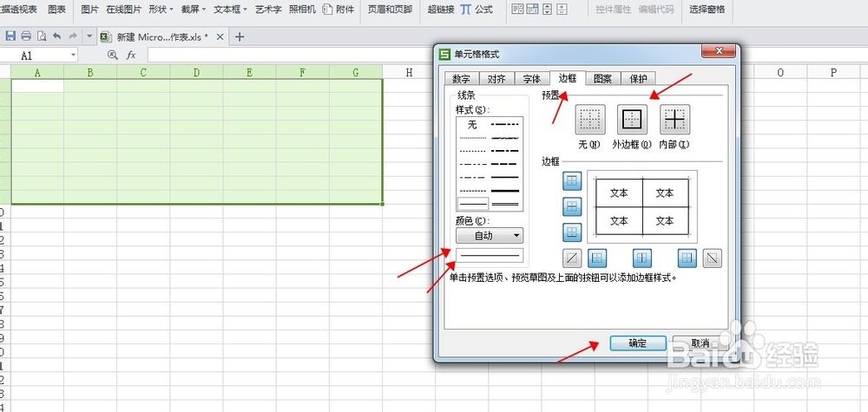The image size is (868, 412).
Task: Select 无 in the line style list
Action: (x=472, y=125)
